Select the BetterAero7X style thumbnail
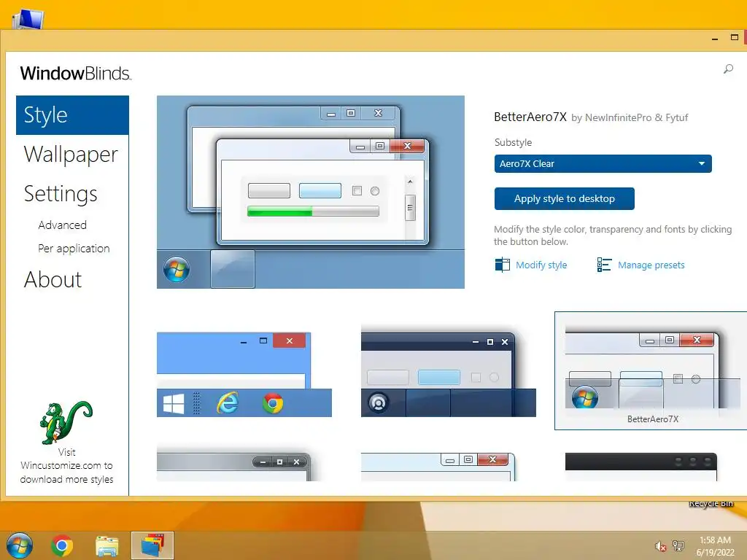This screenshot has height=560, width=747. [x=651, y=371]
